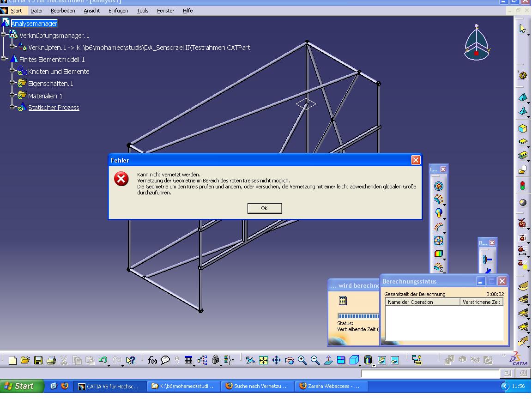This screenshot has height=399, width=532.
Task: Click the yellow 3D cube icon in right toolbar
Action: (522, 128)
